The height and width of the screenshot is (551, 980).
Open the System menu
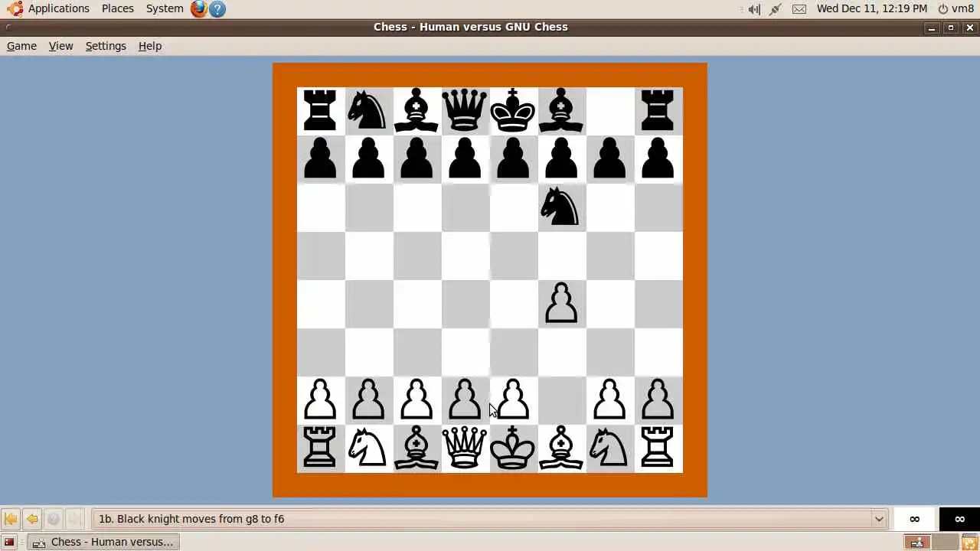tap(165, 8)
